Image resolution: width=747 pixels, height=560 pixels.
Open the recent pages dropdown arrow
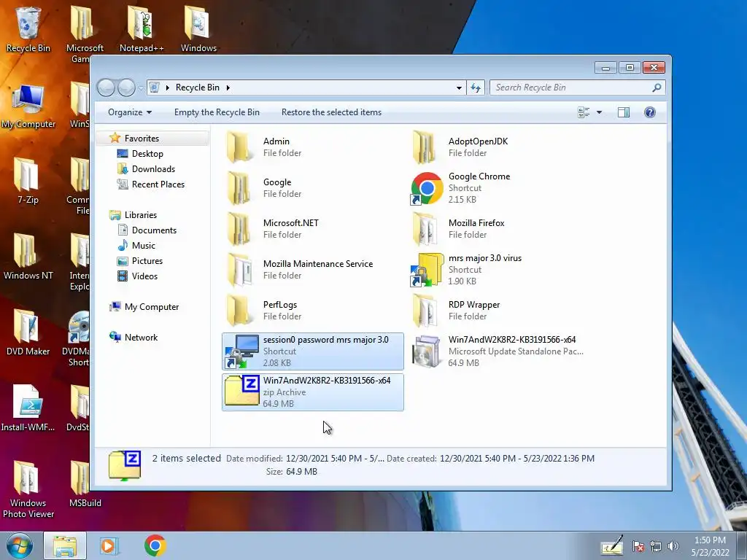pos(141,88)
